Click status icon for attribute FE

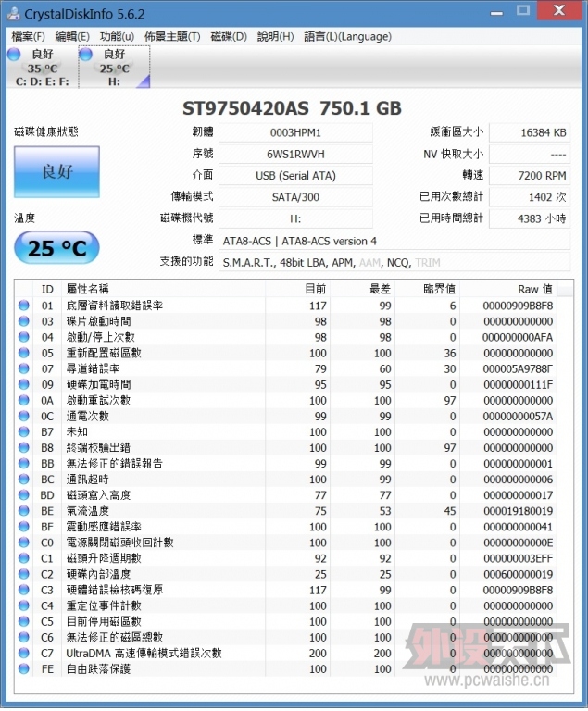(x=23, y=668)
